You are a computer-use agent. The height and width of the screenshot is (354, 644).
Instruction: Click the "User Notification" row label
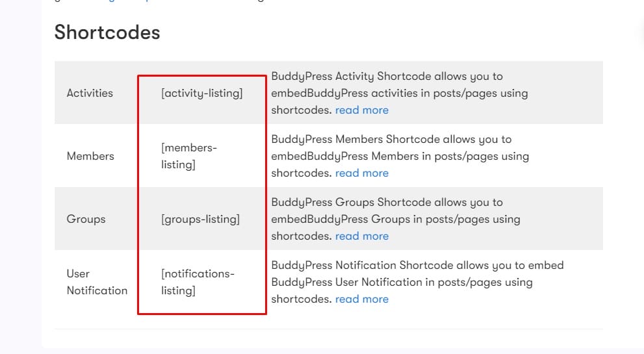(97, 282)
